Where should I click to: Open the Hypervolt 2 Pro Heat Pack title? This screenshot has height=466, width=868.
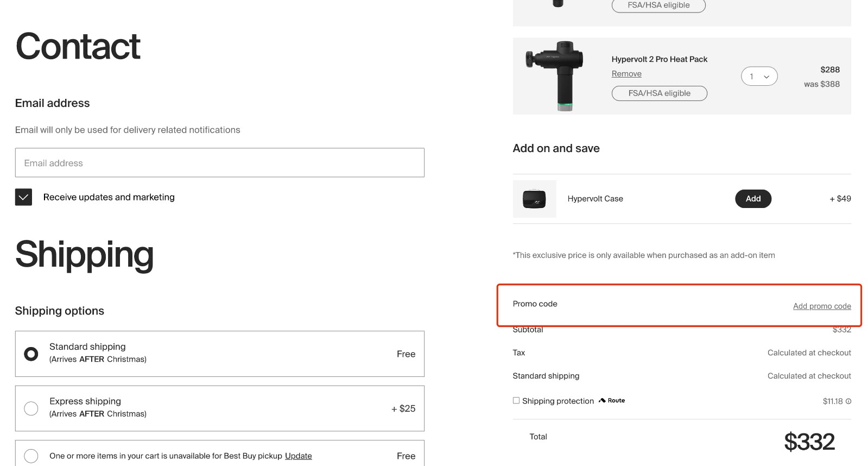[x=659, y=59]
